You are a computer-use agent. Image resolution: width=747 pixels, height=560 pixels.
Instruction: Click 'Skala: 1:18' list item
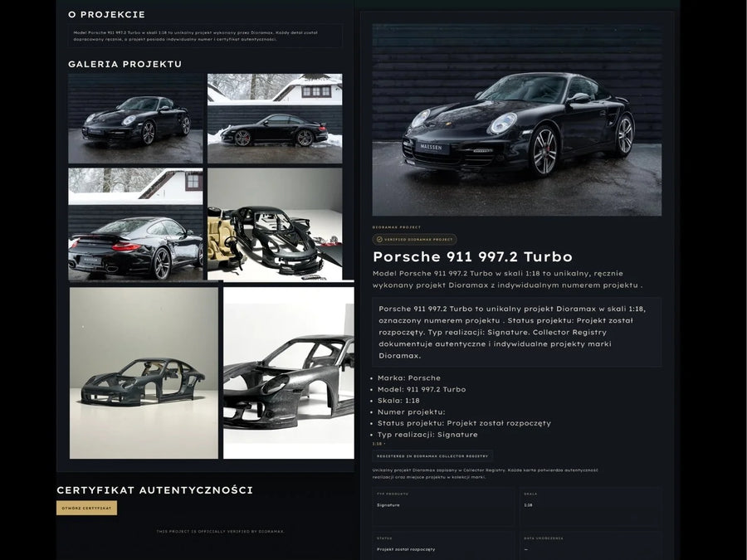398,401
